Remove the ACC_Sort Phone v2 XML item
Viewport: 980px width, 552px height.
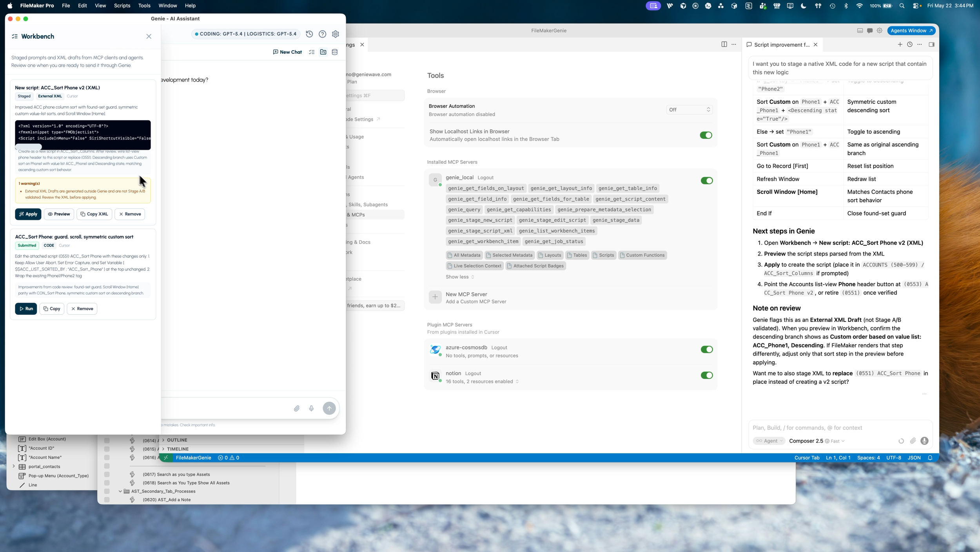tap(130, 214)
